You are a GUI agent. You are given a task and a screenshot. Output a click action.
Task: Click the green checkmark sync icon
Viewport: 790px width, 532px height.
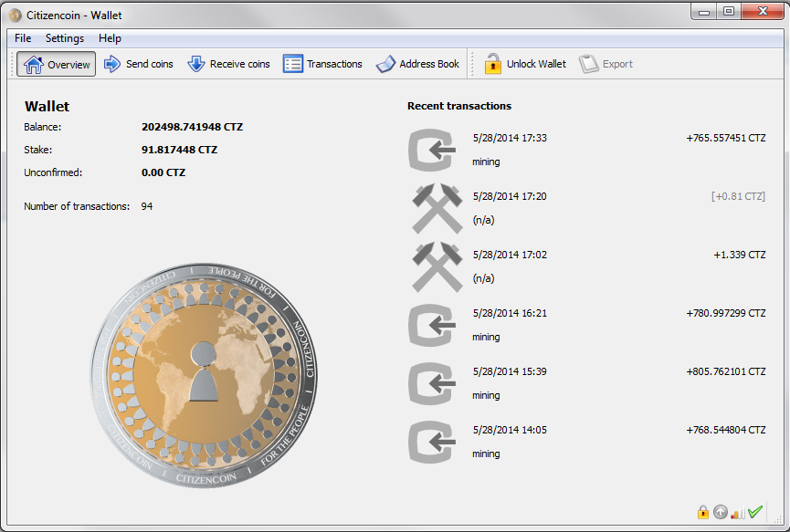[x=754, y=512]
